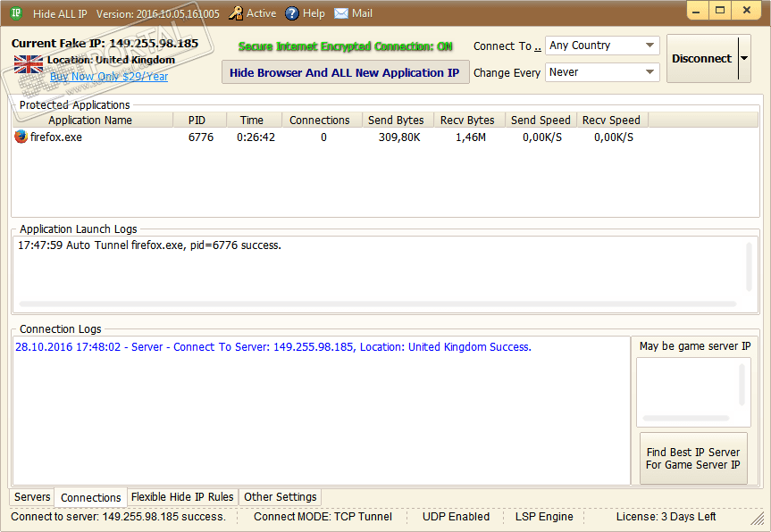Click the game server IP list horizontal scrollbar

pos(686,419)
